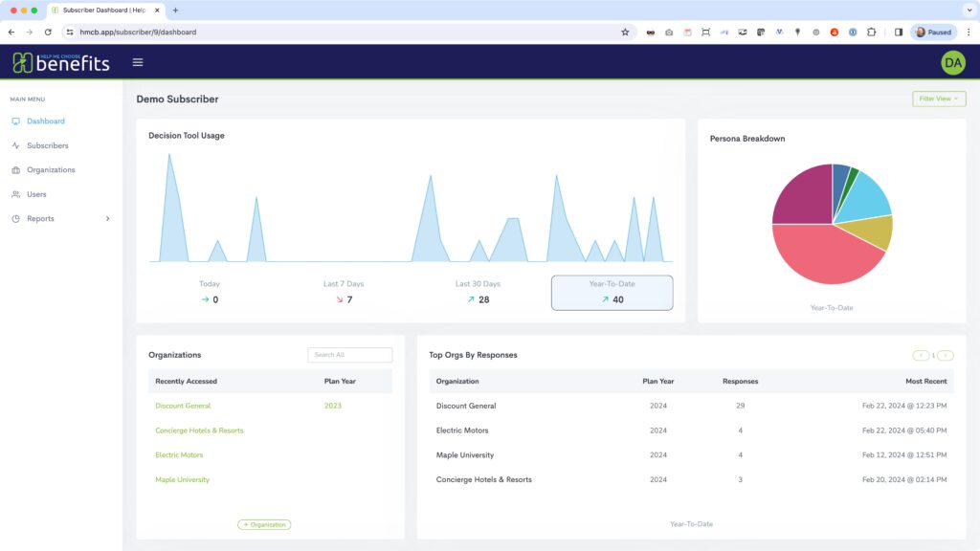The image size is (980, 551).
Task: Select the Year-To-Date usage card
Action: [x=612, y=293]
